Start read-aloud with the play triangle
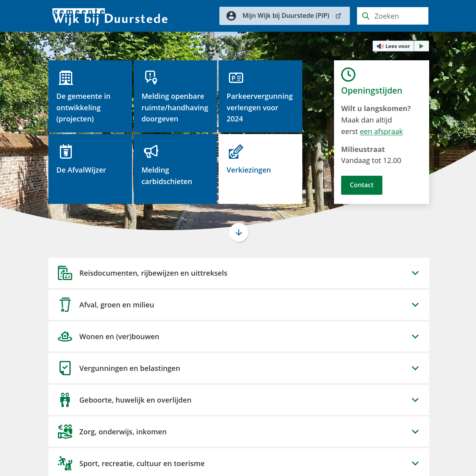Viewport: 476px width, 476px height. click(421, 46)
